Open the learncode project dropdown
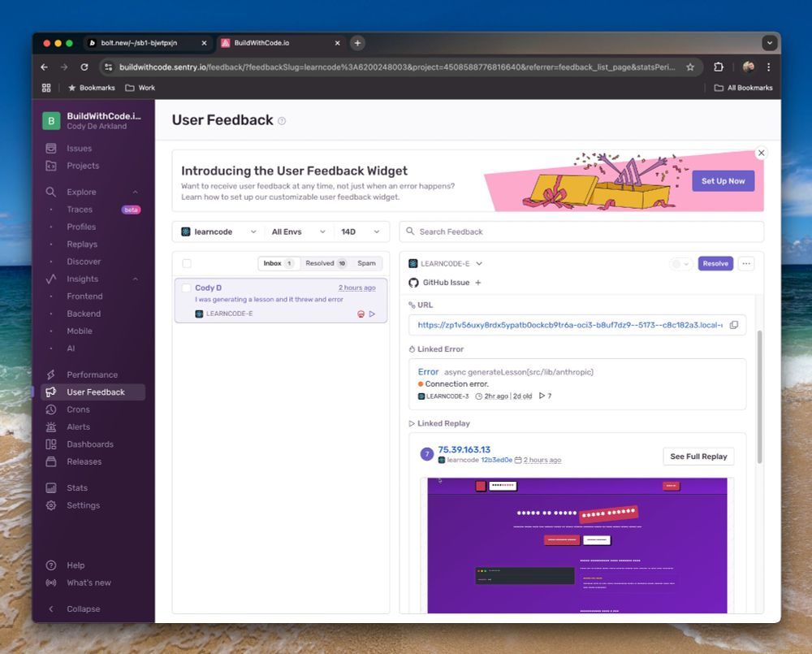 coord(218,232)
